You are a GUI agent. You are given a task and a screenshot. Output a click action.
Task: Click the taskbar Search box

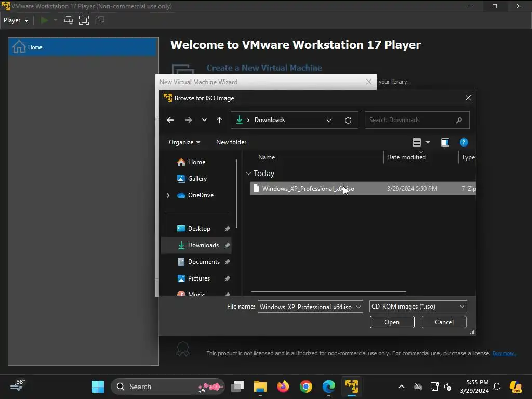[168, 387]
